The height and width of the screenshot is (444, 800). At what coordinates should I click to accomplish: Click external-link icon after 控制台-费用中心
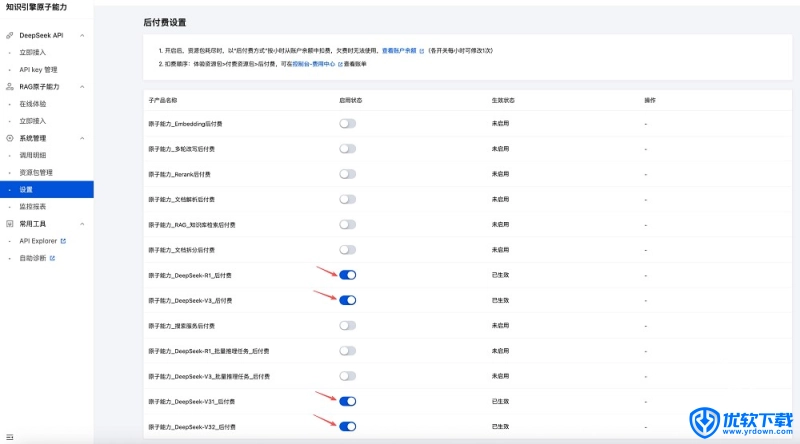point(341,64)
